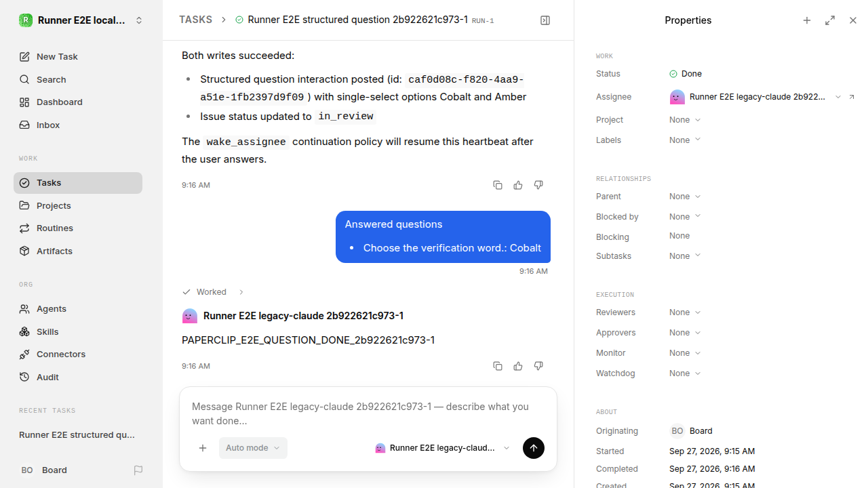Open New Task in sidebar
This screenshot has width=868, height=488.
[78, 57]
